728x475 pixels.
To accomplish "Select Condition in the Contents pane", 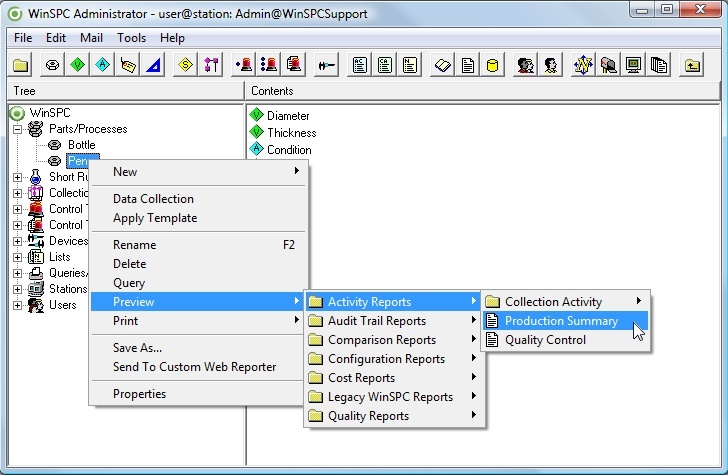I will click(280, 150).
